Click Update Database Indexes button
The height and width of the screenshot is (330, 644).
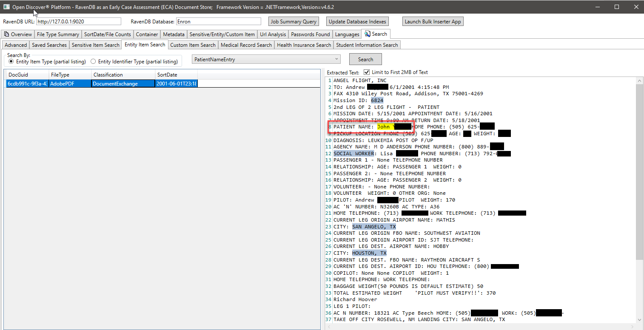tap(357, 22)
